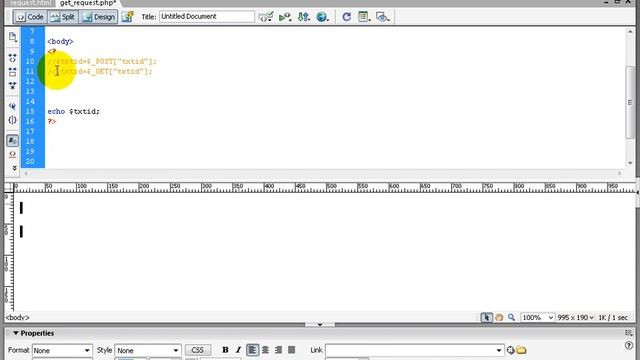Click the Point to File icon
The image size is (640, 360).
coord(510,350)
